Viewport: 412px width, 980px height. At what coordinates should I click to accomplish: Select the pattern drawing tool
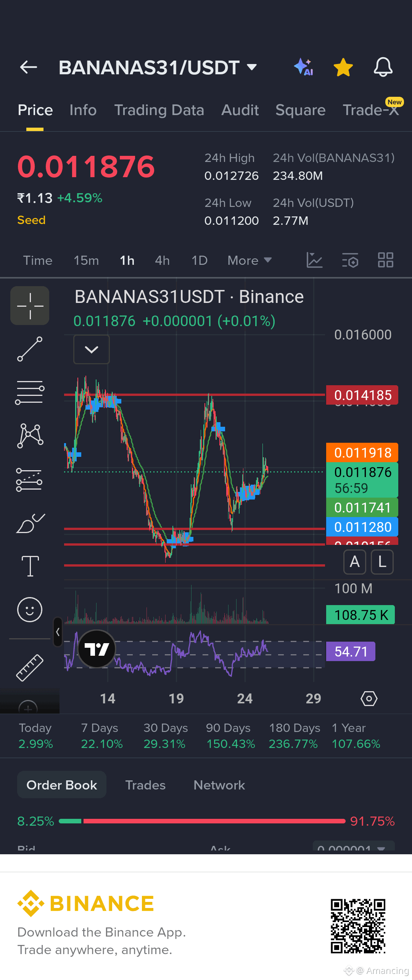30,436
